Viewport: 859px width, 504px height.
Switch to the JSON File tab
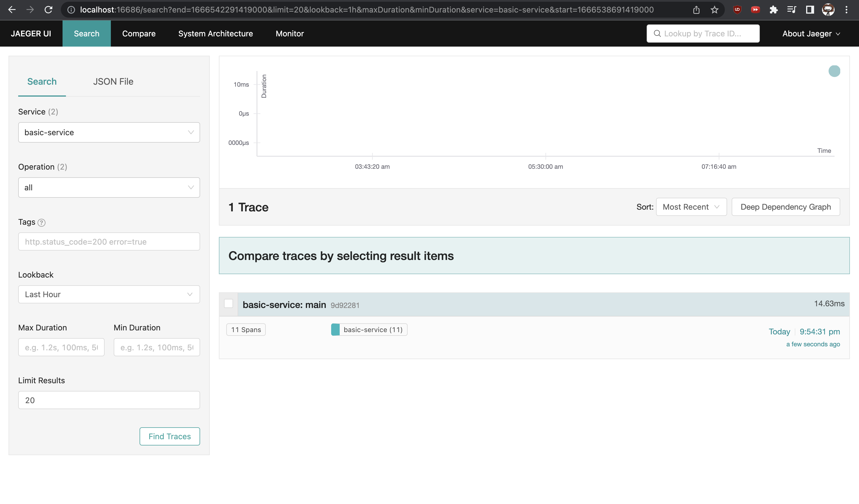113,82
